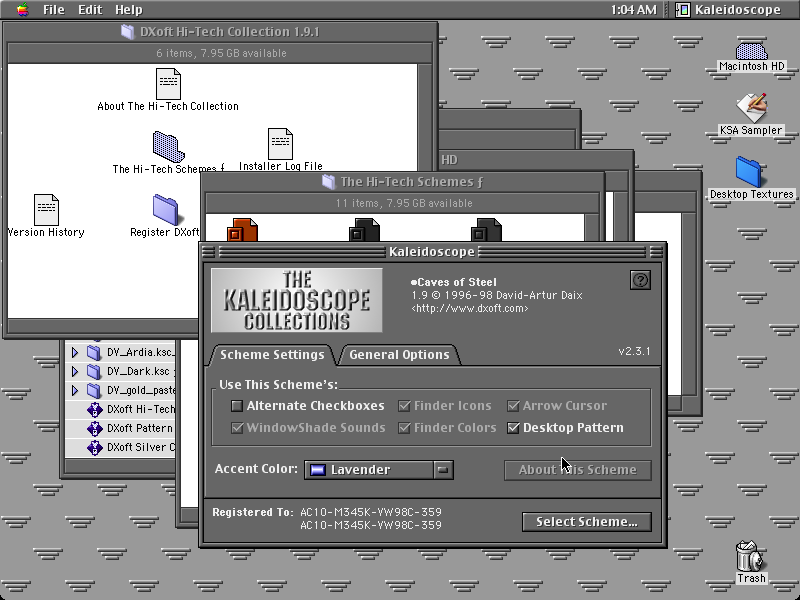The image size is (800, 600).
Task: Click the 1:04 AM menu bar clock
Action: (633, 10)
